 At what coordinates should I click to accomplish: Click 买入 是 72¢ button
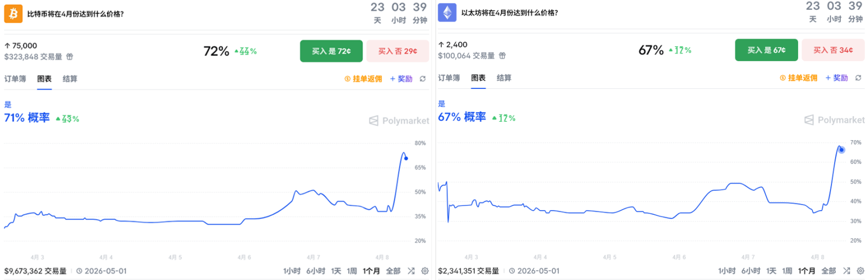(331, 51)
